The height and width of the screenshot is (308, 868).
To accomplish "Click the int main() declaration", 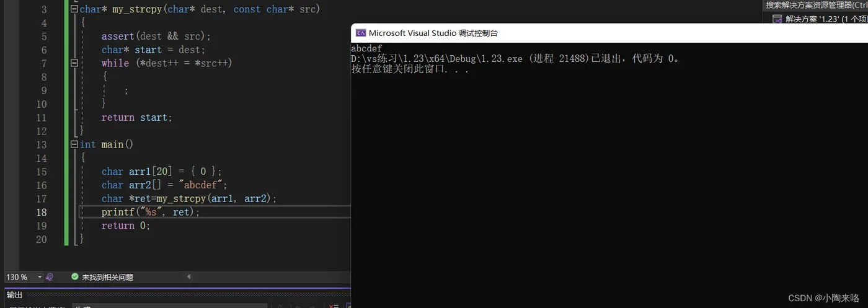I will pos(107,144).
